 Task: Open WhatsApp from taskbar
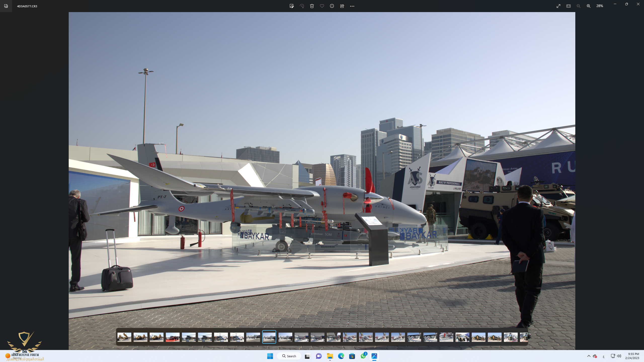click(x=363, y=356)
